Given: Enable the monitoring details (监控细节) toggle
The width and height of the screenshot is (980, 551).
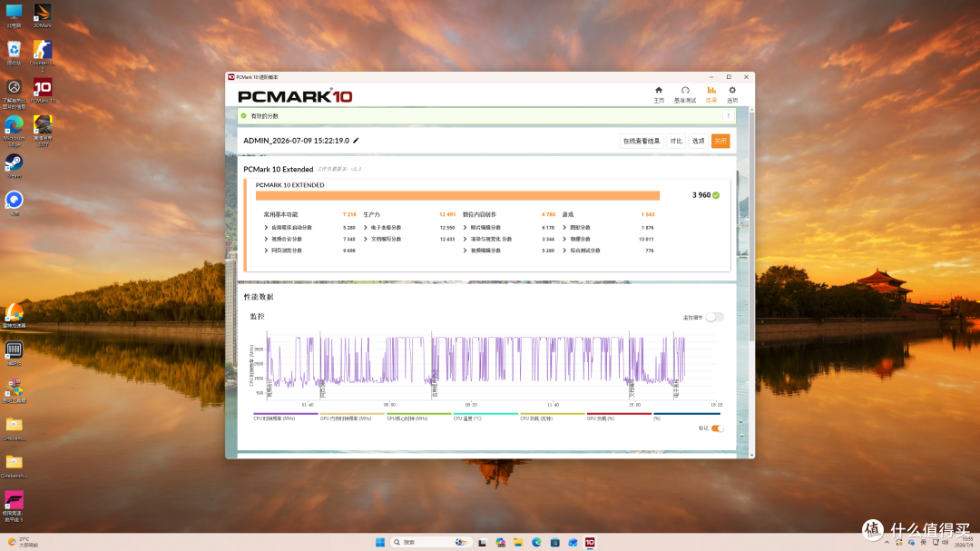Looking at the screenshot, I should tap(714, 317).
